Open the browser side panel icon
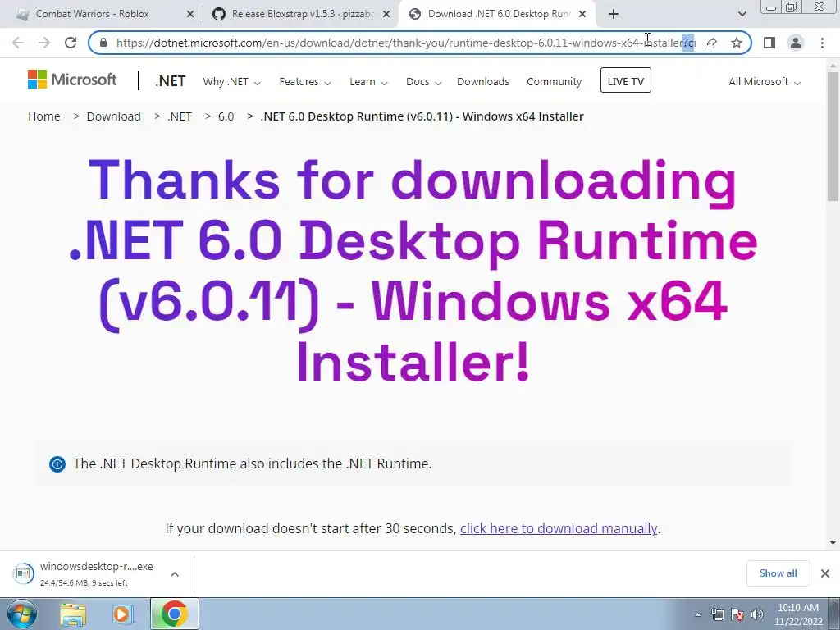Image resolution: width=840 pixels, height=630 pixels. coord(769,43)
